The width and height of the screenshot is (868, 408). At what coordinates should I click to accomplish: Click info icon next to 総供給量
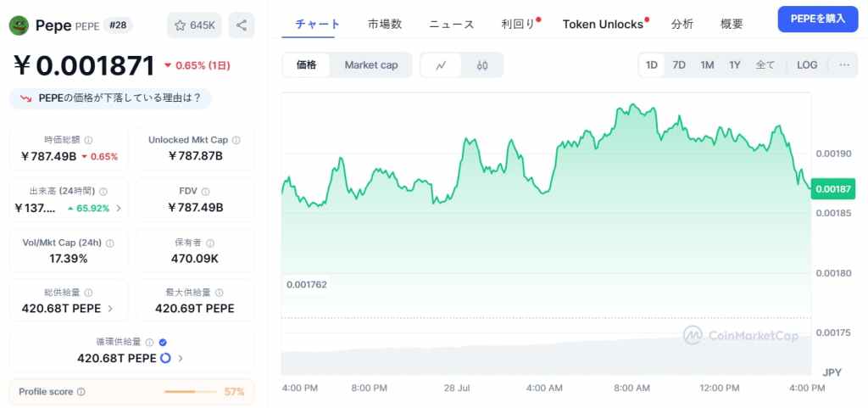pos(88,293)
